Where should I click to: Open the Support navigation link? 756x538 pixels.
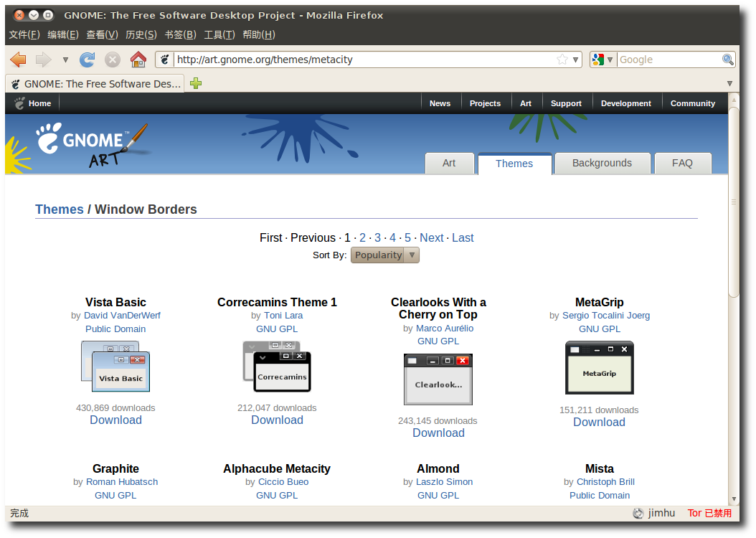tap(566, 103)
